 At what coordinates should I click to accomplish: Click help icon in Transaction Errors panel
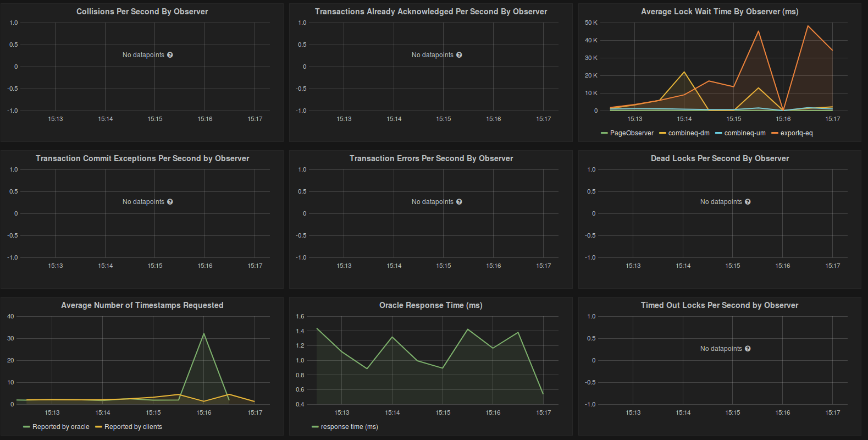pos(459,202)
